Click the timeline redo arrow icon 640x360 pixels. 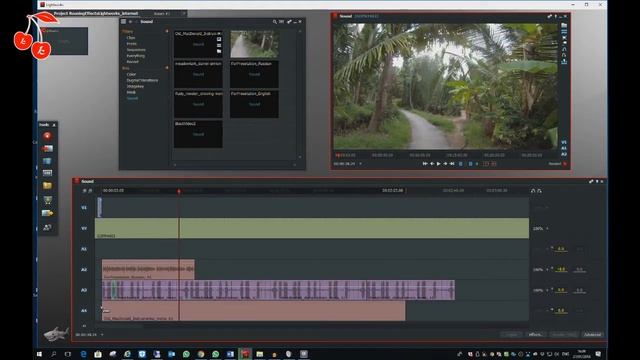point(540,191)
